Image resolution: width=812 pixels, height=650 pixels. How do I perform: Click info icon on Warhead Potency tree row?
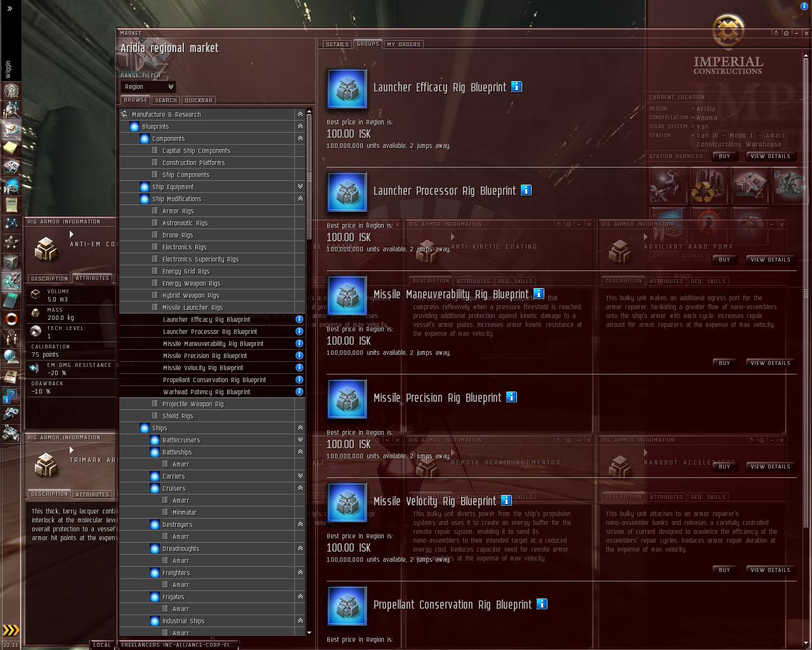coord(299,392)
